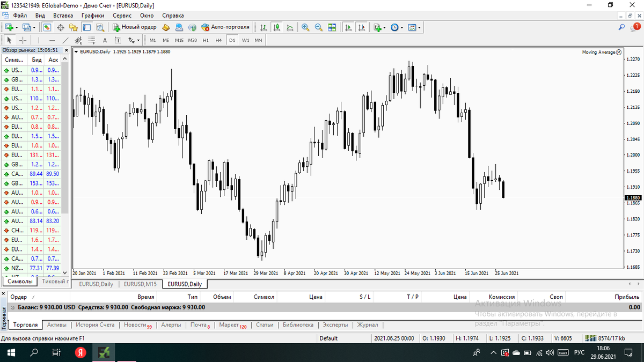Viewport: 644px width, 362px height.
Task: Toggle Авто-торговля on
Action: [x=225, y=27]
